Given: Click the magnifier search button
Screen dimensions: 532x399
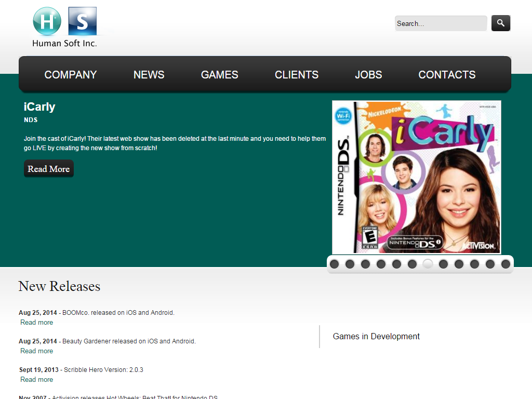Looking at the screenshot, I should coord(501,23).
